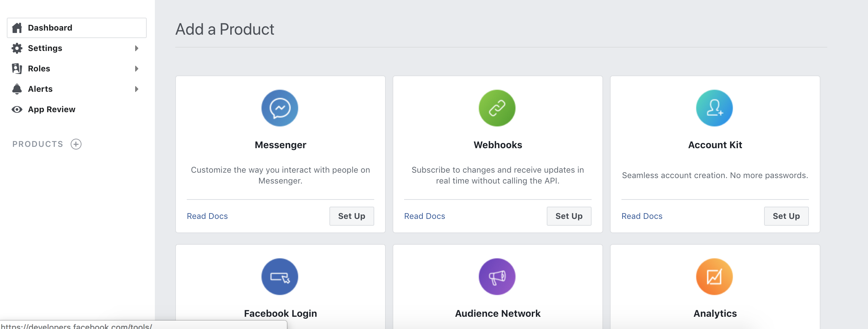
Task: Click the Roles badge icon
Action: click(17, 69)
